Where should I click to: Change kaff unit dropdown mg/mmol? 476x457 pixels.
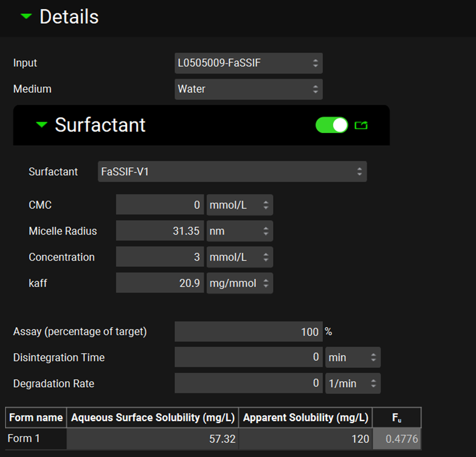click(240, 283)
